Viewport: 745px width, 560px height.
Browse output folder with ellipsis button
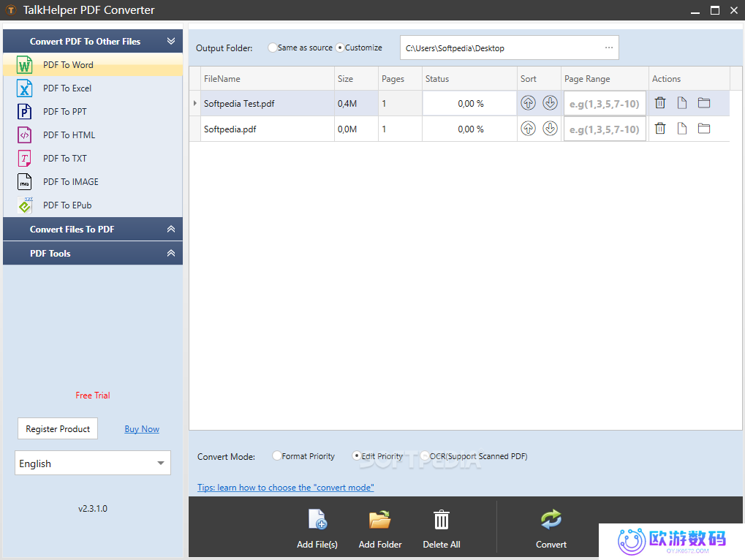608,48
